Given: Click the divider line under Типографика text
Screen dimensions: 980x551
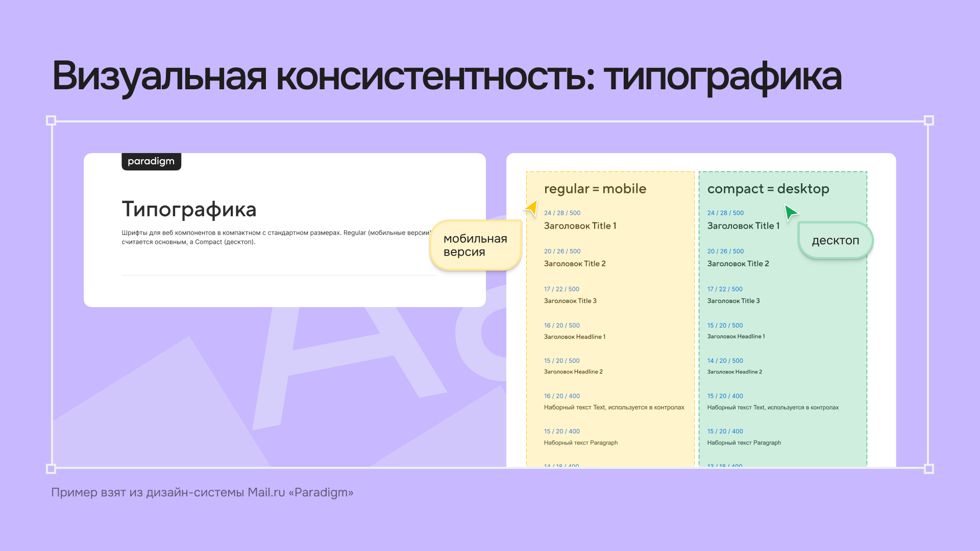Looking at the screenshot, I should [278, 274].
